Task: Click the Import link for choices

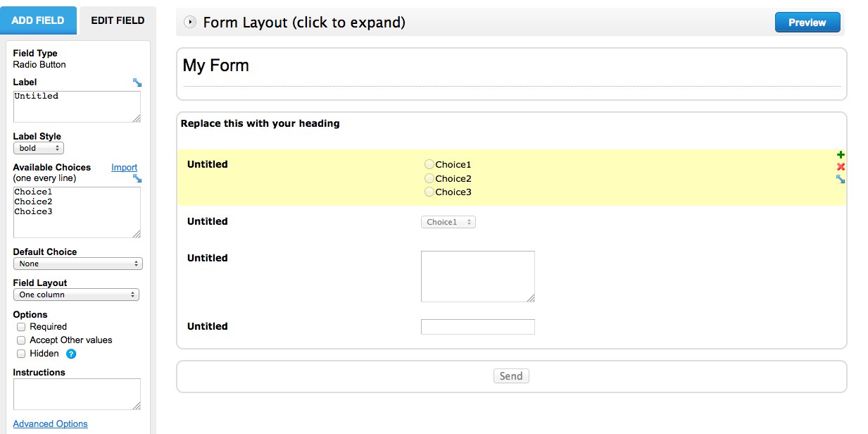Action: click(x=124, y=167)
